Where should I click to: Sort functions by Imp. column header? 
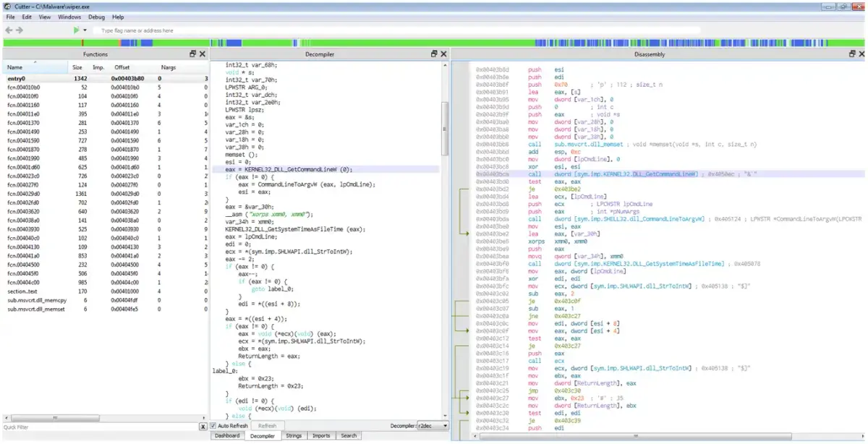pyautogui.click(x=98, y=67)
